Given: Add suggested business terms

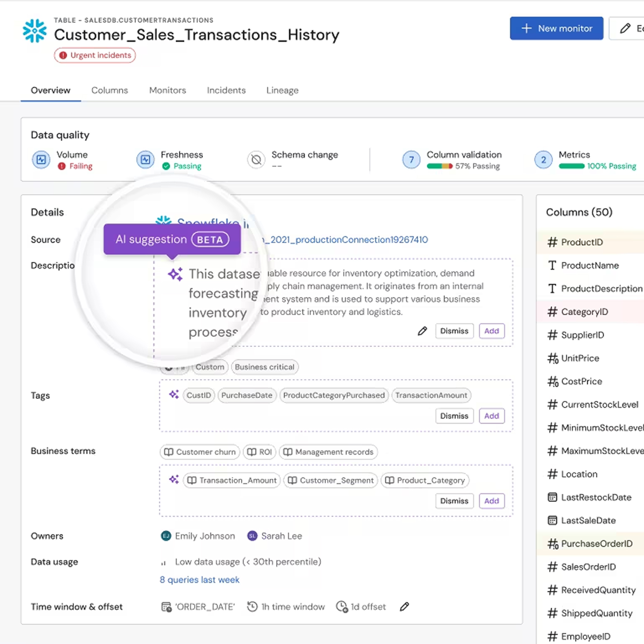Looking at the screenshot, I should 491,501.
